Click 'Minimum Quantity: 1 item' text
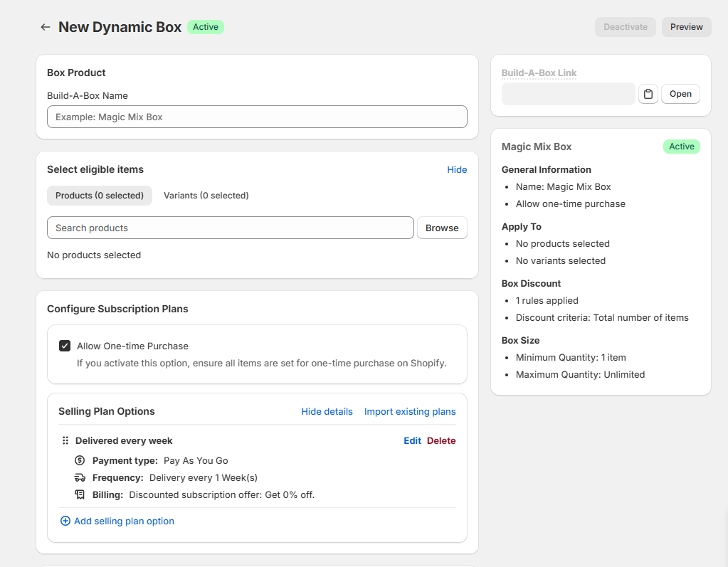Viewport: 728px width, 567px height. coord(571,358)
